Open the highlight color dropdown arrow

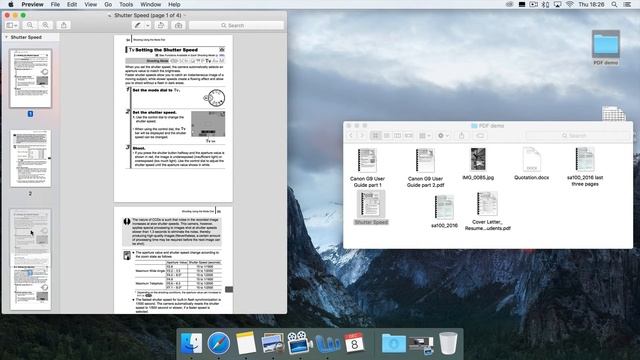pos(148,25)
